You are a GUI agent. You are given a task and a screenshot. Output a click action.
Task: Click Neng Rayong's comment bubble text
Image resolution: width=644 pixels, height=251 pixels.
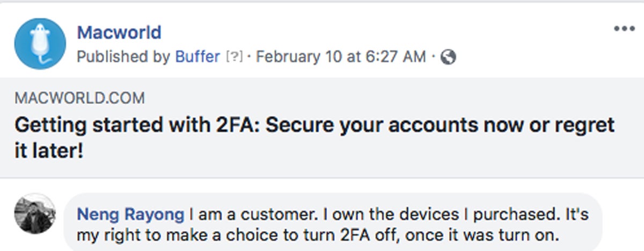(x=333, y=225)
